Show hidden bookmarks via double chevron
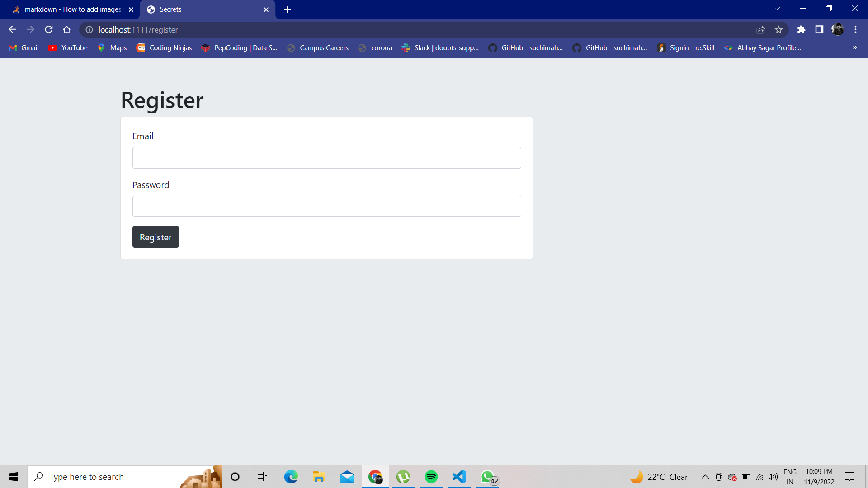868x488 pixels. pyautogui.click(x=855, y=48)
